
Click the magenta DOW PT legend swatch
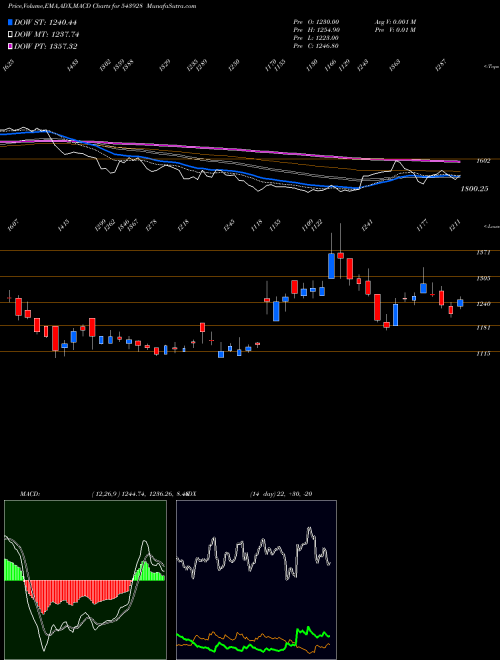pos(10,46)
